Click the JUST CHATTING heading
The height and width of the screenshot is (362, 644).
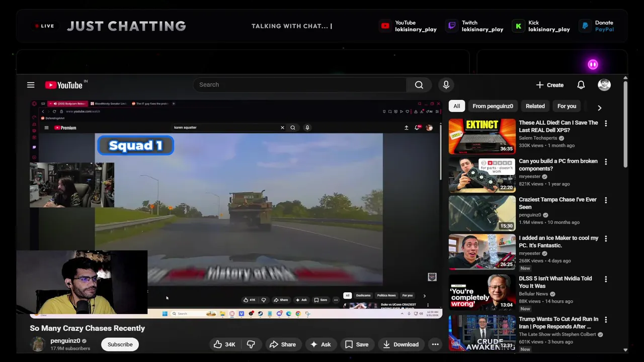click(126, 26)
